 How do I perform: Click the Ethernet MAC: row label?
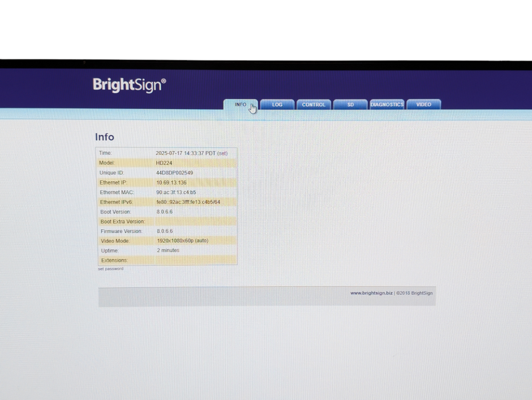click(x=117, y=193)
